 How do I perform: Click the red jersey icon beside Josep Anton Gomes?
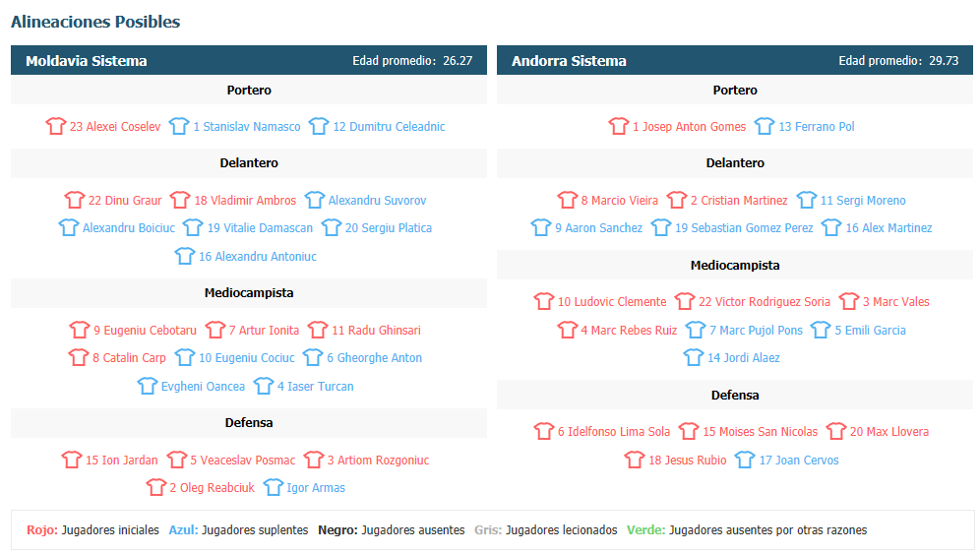click(619, 126)
